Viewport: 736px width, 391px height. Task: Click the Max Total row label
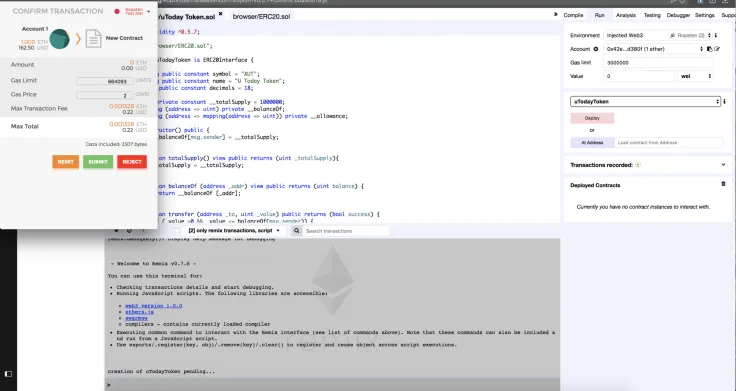(x=24, y=126)
